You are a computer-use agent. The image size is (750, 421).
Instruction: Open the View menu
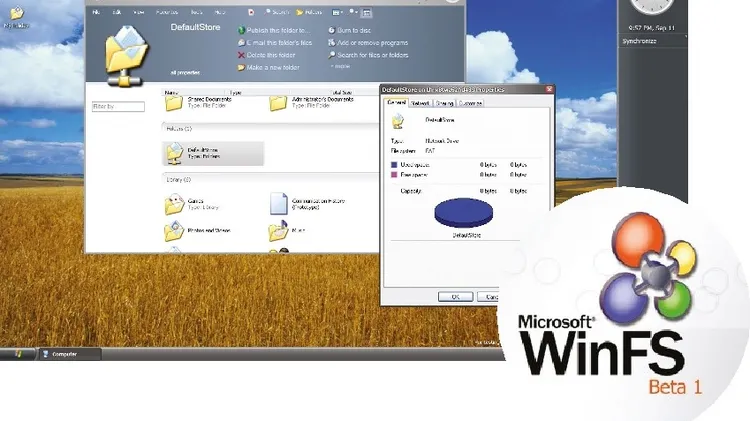(x=139, y=12)
